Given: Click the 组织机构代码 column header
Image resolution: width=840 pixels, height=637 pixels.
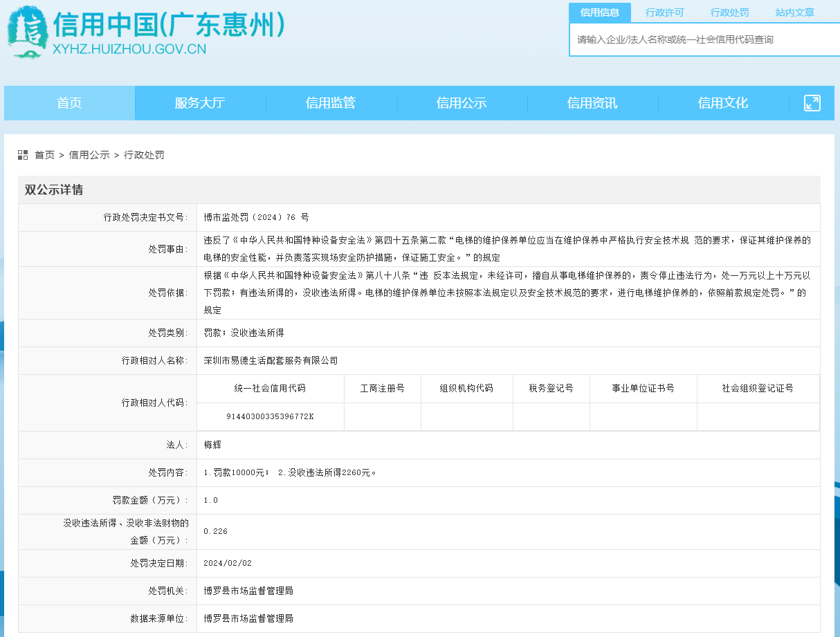Looking at the screenshot, I should point(467,389).
